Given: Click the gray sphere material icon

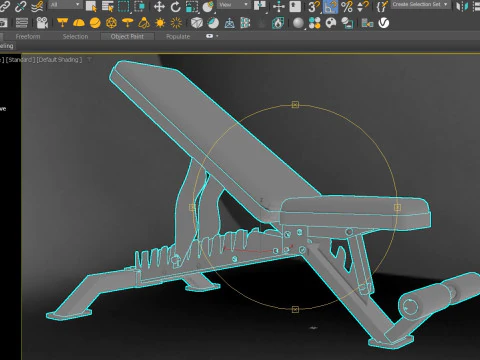Looking at the screenshot, I should [298, 23].
